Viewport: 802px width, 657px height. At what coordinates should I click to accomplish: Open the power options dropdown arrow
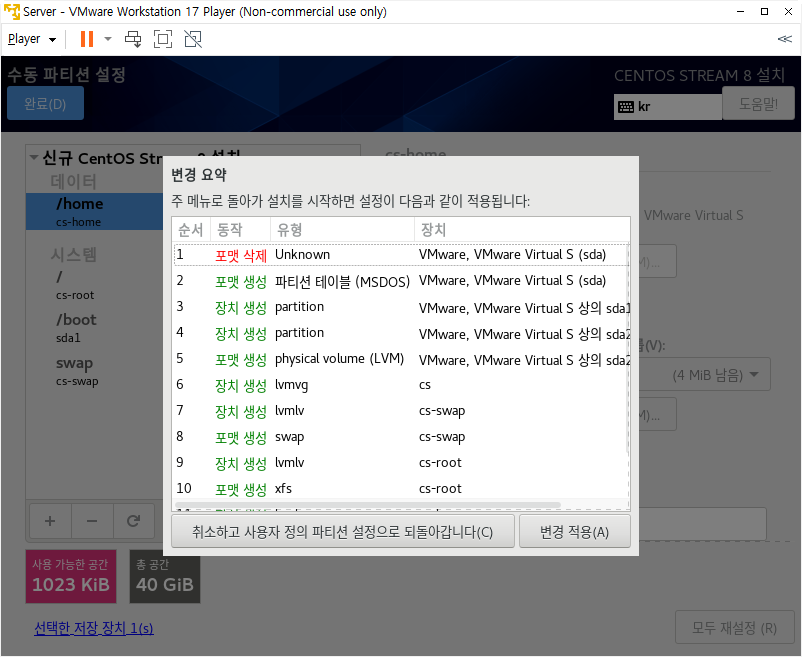point(108,39)
